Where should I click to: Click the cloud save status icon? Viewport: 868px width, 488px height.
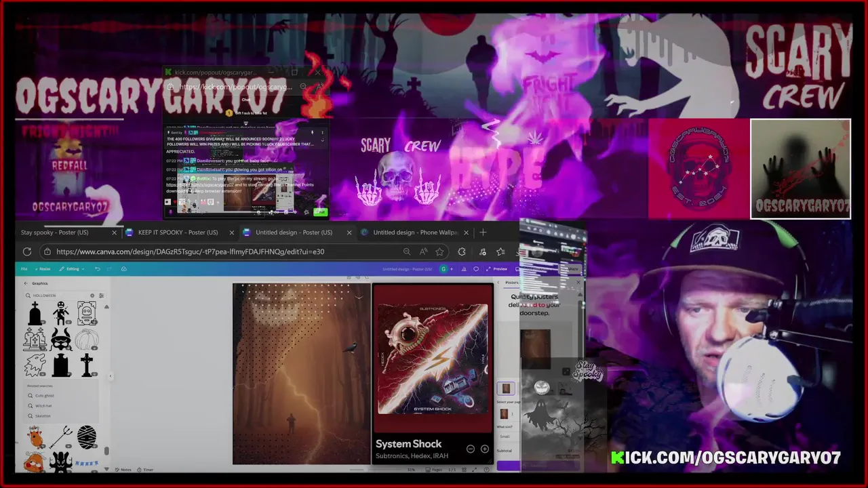pos(124,269)
